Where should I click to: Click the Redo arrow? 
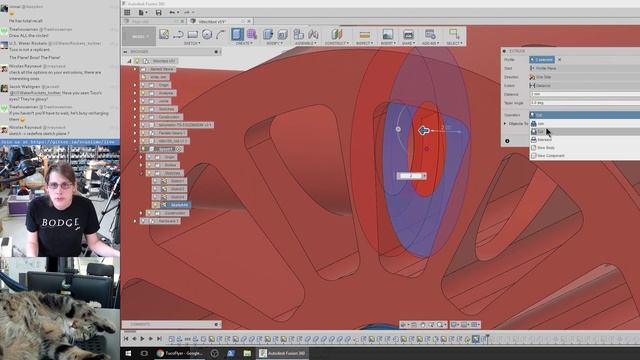tap(187, 13)
